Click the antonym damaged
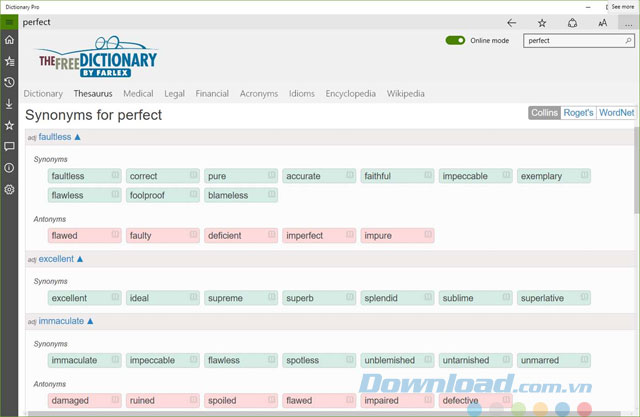This screenshot has height=417, width=640. tap(84, 401)
